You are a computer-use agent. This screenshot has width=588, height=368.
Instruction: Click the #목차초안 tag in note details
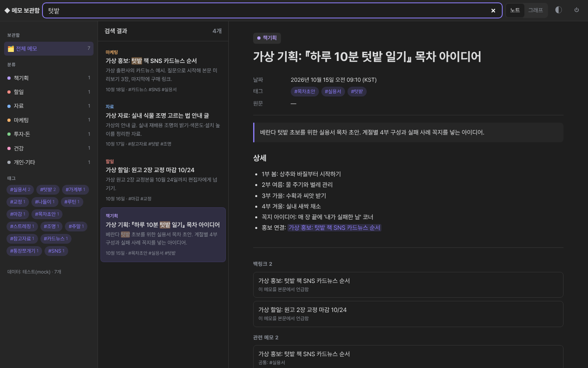point(305,92)
